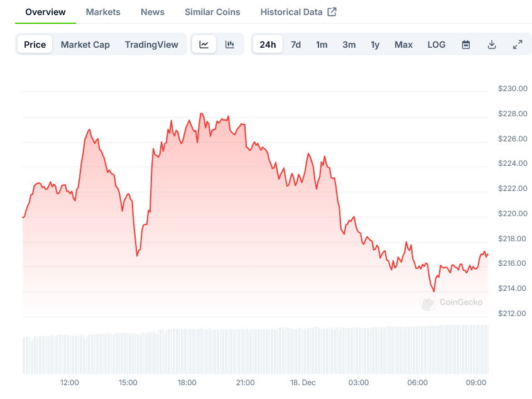Show the TradingView chart

(x=151, y=45)
